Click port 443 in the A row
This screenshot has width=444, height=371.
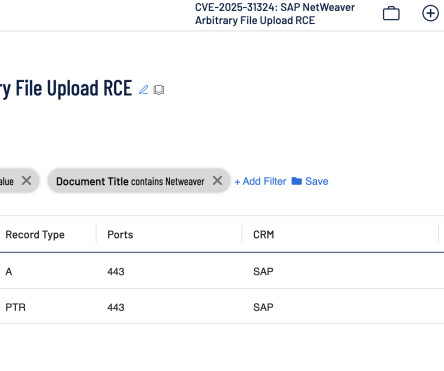(x=116, y=271)
